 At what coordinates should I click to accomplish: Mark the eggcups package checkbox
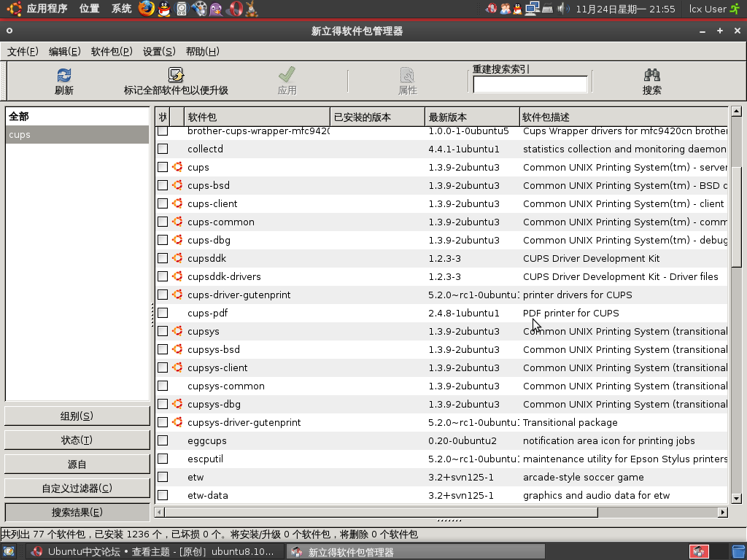163,440
